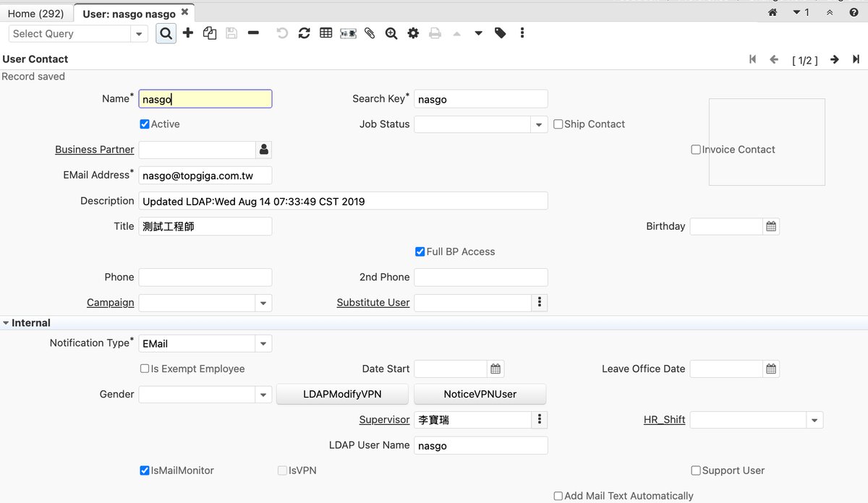Collapse header with double-chevron icon
Image resolution: width=868 pixels, height=503 pixels.
(830, 12)
